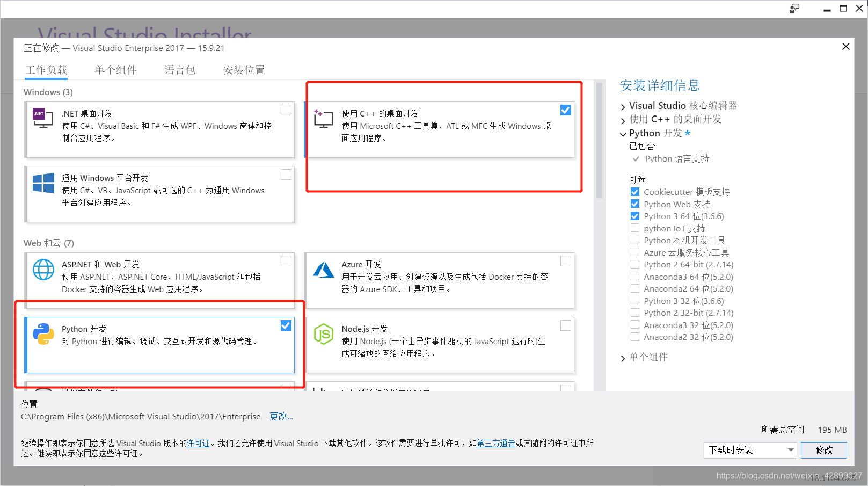The height and width of the screenshot is (486, 868).
Task: Uncheck Python Web 支持 option
Action: point(635,204)
